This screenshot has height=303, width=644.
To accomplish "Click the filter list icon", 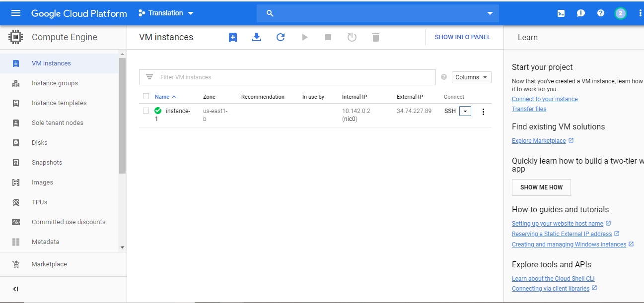I will pyautogui.click(x=149, y=77).
